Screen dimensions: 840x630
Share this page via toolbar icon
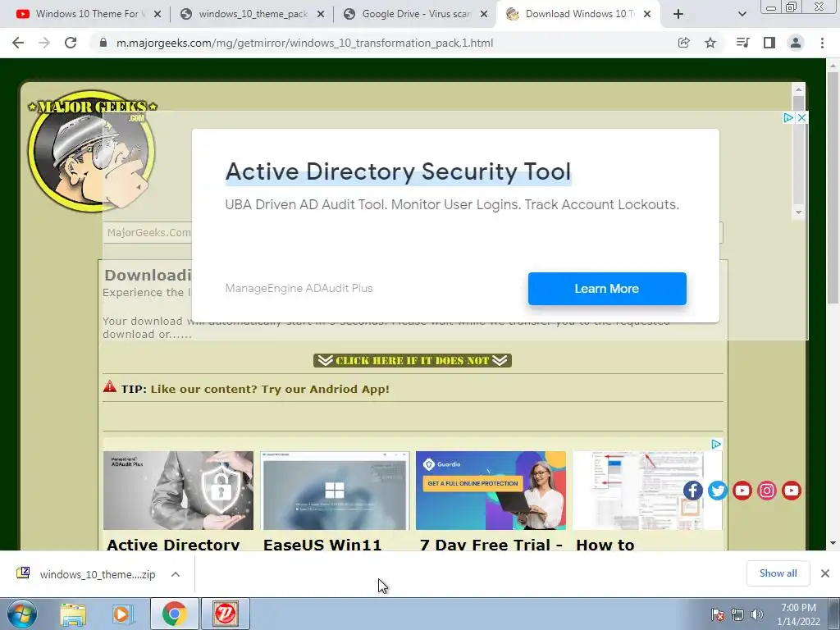[683, 43]
